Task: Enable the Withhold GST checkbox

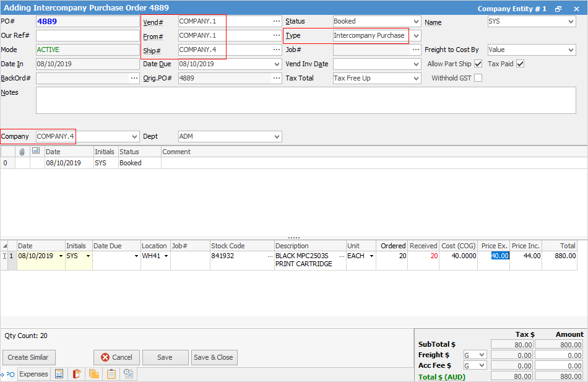Action: coord(478,78)
